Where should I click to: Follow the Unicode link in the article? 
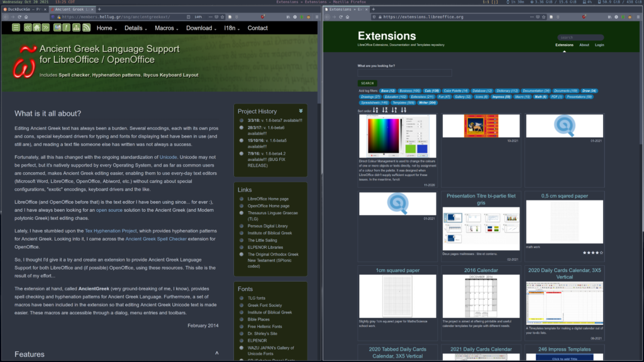tap(168, 156)
